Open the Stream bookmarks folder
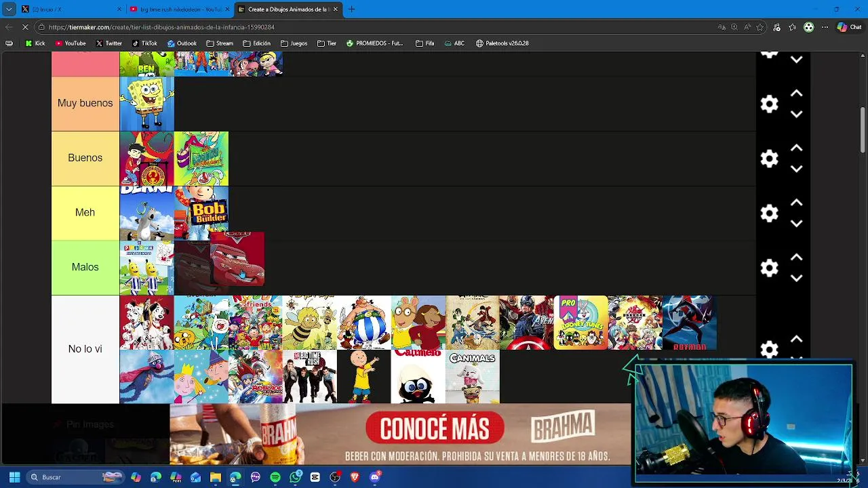This screenshot has height=488, width=868. click(x=220, y=43)
